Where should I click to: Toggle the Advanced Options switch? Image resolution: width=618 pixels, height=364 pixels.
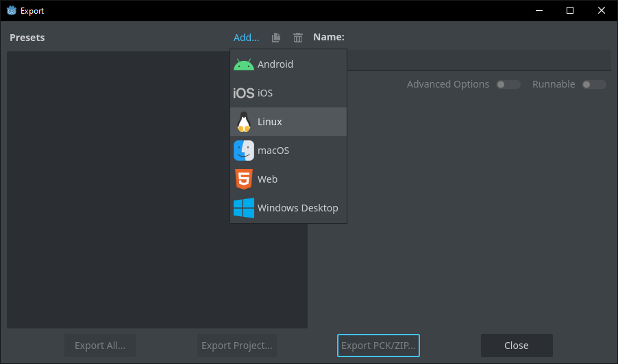tap(508, 84)
